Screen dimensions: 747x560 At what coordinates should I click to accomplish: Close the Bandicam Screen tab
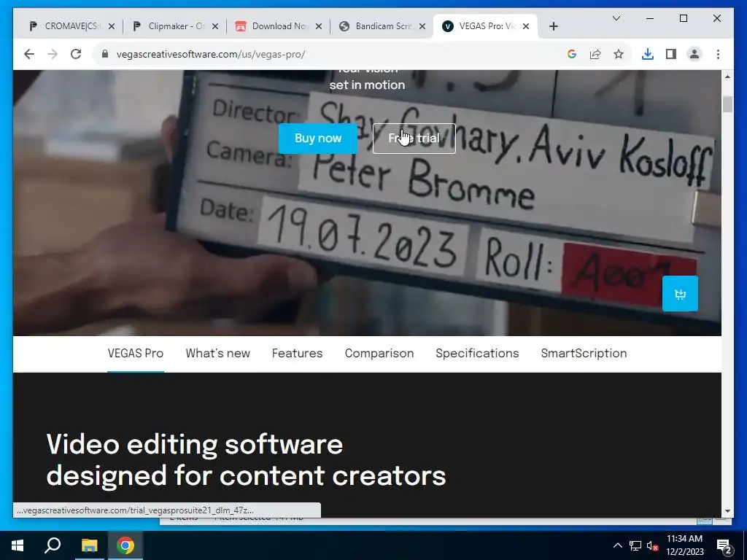422,26
